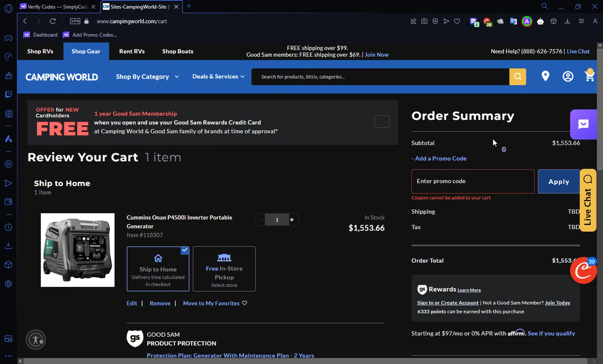The image size is (603, 364).
Task: Open Settings gear icon in the sidebar
Action: pos(8,284)
